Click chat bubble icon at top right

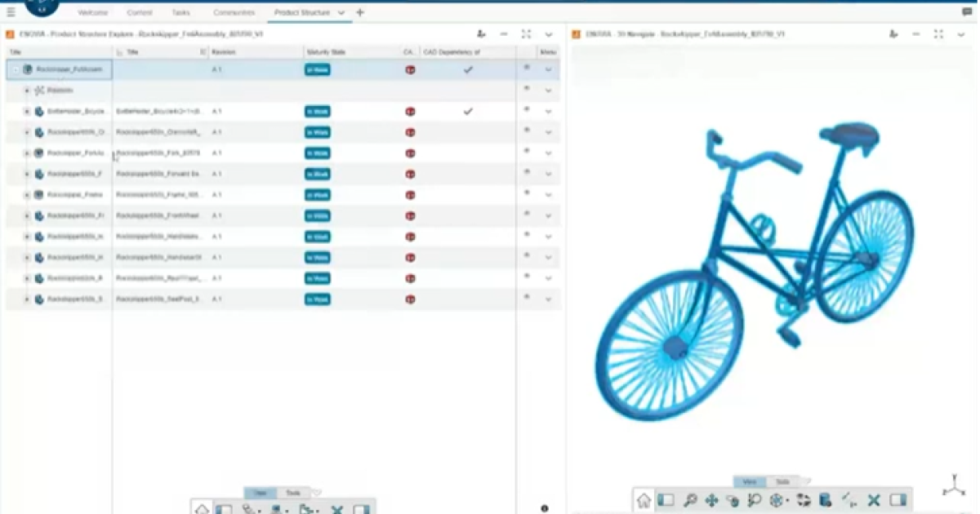(968, 12)
